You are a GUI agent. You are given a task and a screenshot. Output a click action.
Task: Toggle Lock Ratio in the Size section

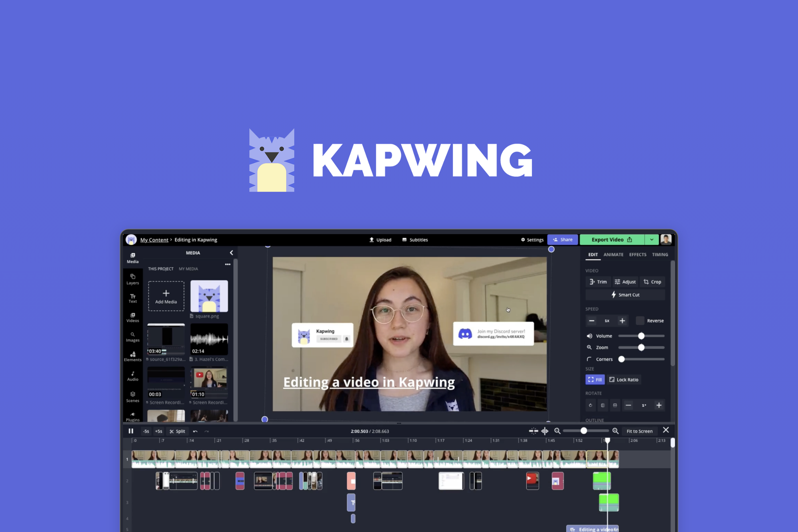coord(624,380)
